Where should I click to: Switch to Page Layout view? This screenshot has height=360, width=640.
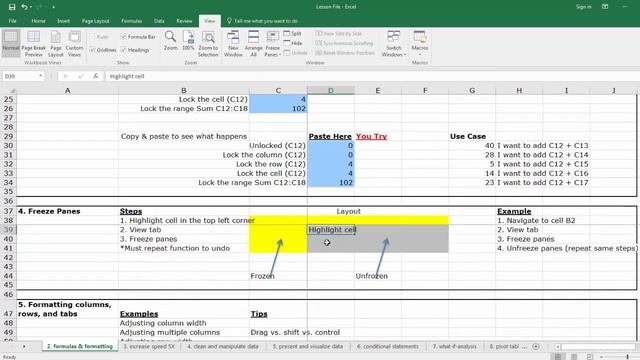click(x=56, y=43)
